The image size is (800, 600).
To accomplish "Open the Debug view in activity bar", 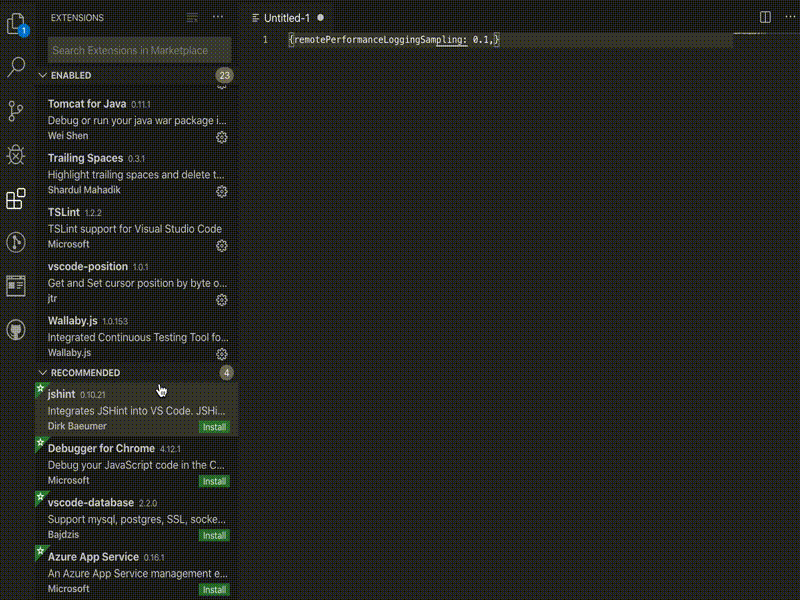I will tap(16, 154).
